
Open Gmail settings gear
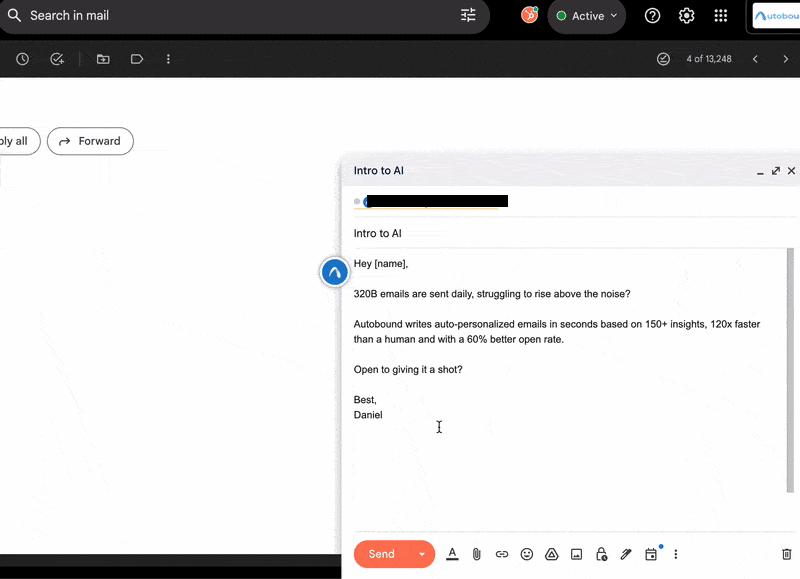[686, 16]
